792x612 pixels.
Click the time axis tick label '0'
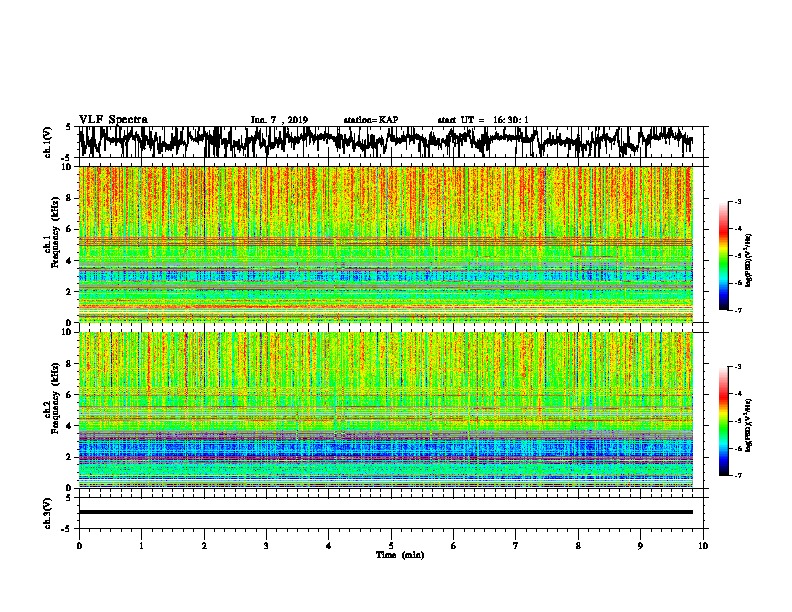click(79, 546)
